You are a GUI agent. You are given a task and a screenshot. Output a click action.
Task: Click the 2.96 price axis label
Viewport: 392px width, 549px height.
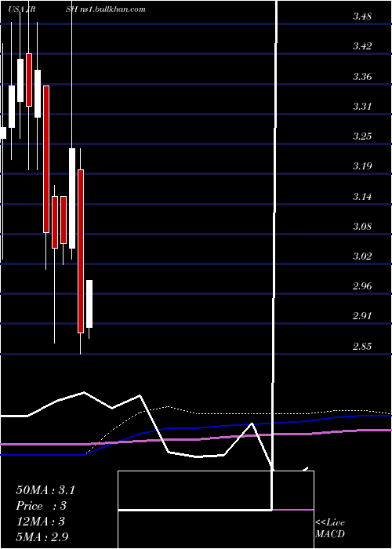[x=362, y=286]
